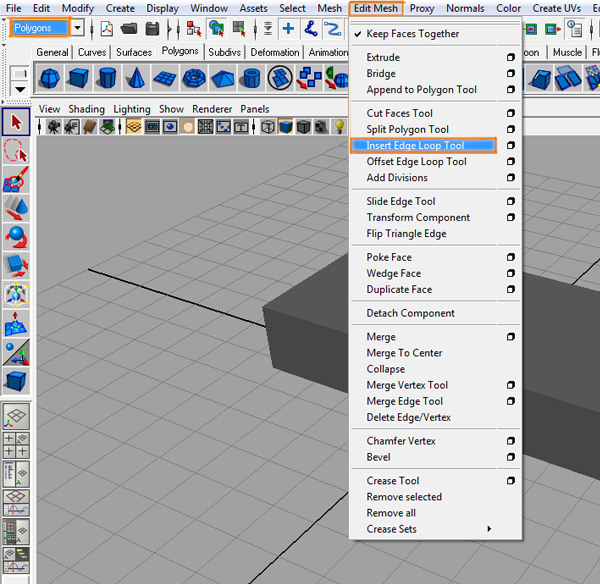Choose Merge To Center

(404, 353)
